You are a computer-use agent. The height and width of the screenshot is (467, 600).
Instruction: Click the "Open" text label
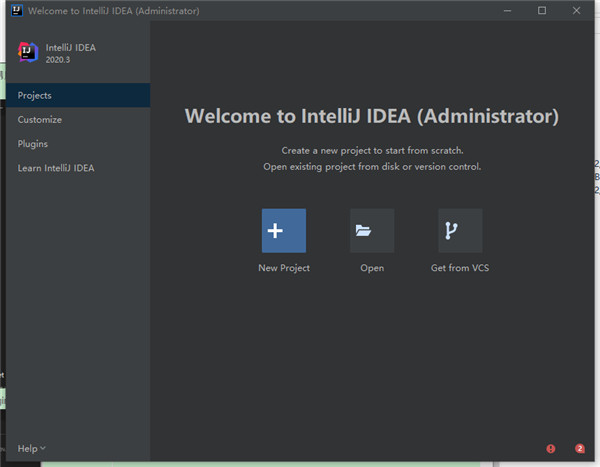coord(372,268)
